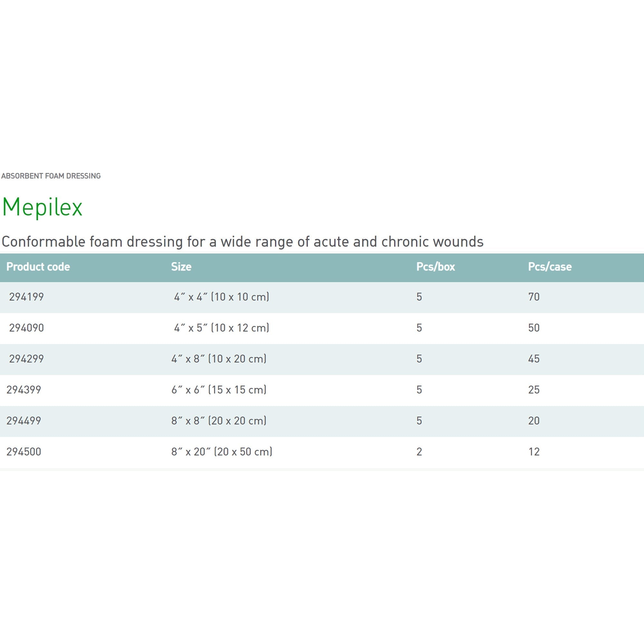
Task: Click the Pcs/case column header
Action: point(550,266)
